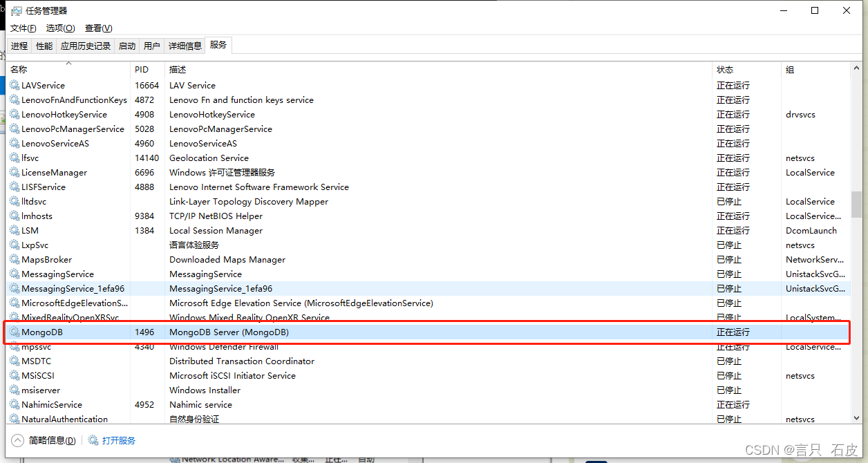Click the gear icon beside lmhosts
The image size is (868, 463).
(15, 216)
